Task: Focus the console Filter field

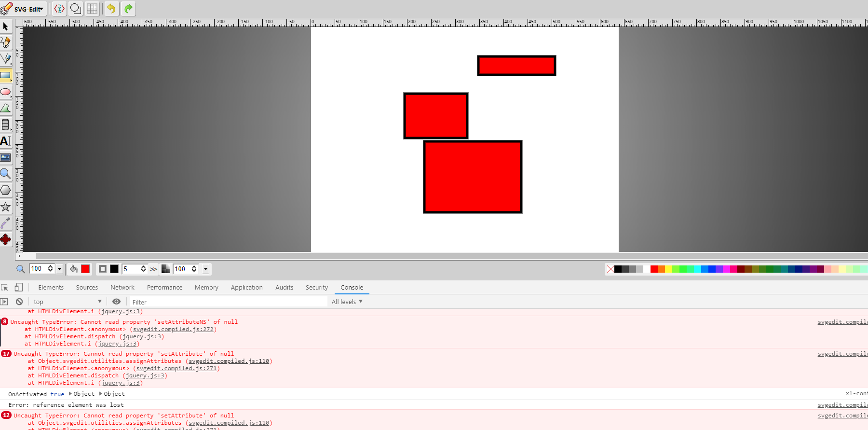Action: point(228,302)
